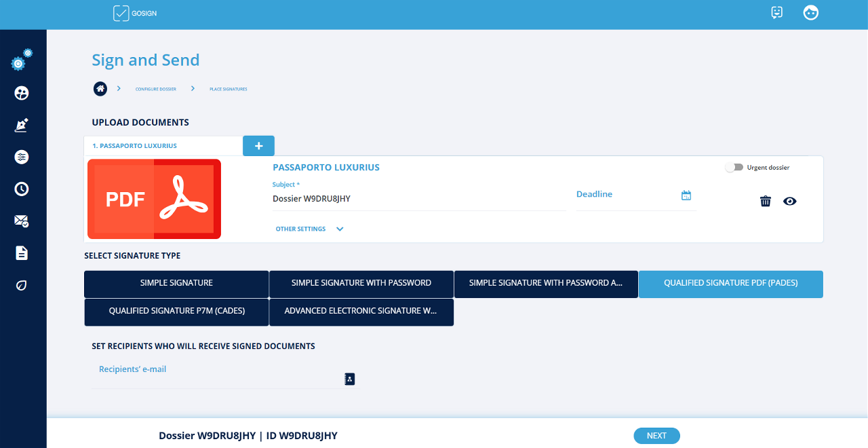The width and height of the screenshot is (868, 448).
Task: Click the home breadcrumb icon
Action: (100, 89)
